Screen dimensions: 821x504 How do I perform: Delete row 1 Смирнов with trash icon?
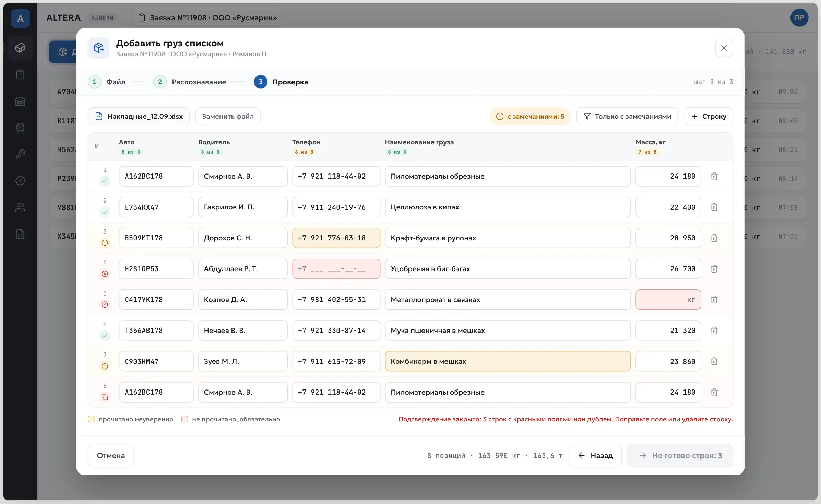[714, 176]
